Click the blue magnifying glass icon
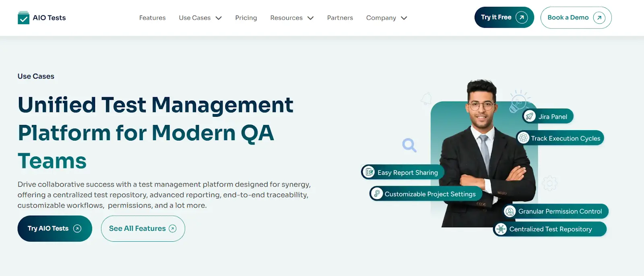 409,145
